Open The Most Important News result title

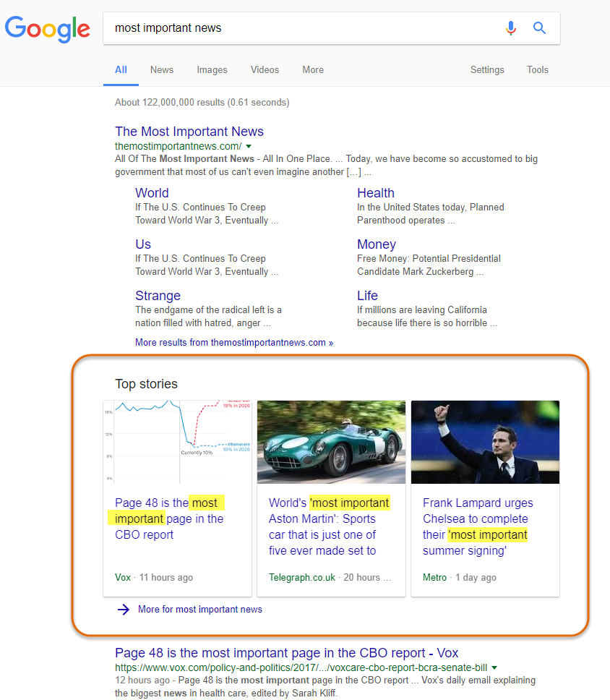(189, 132)
